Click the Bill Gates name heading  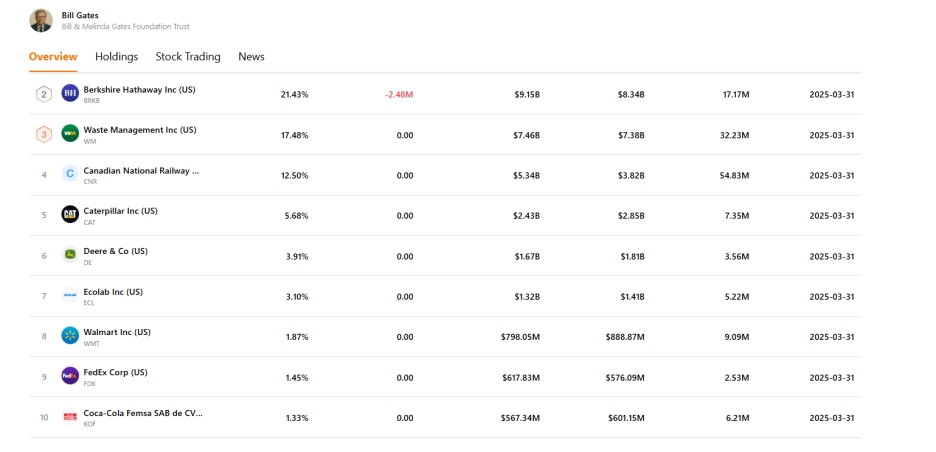tap(80, 16)
